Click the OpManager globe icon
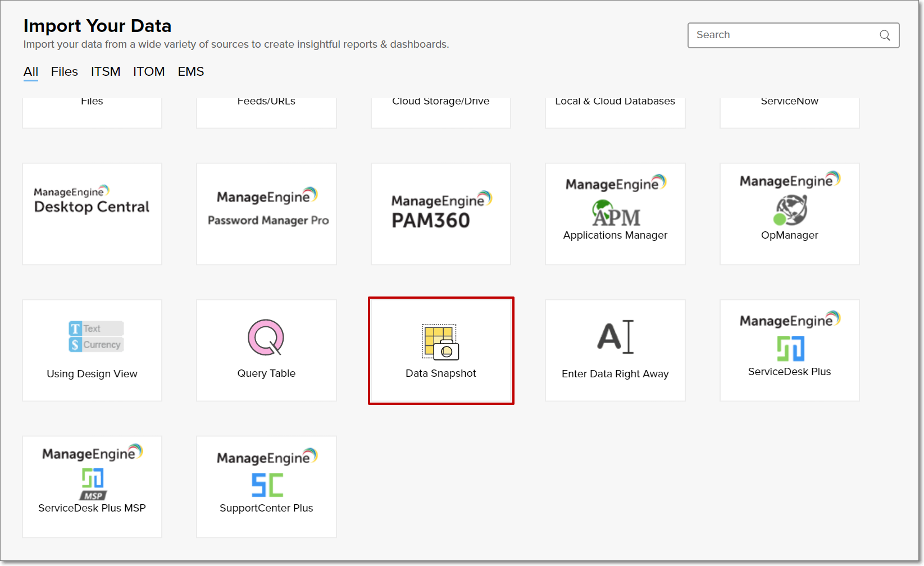Viewport: 924px width, 566px height. pyautogui.click(x=790, y=210)
